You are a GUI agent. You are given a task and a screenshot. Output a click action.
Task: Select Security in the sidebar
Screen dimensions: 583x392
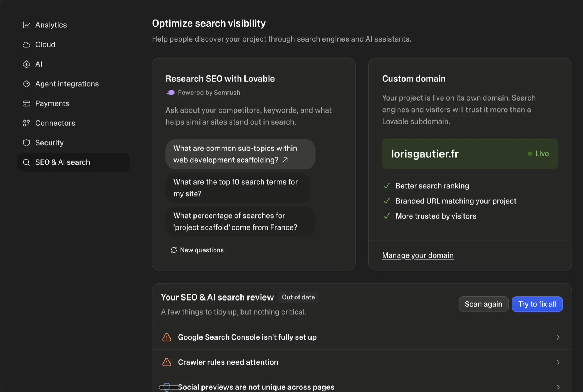point(73,143)
